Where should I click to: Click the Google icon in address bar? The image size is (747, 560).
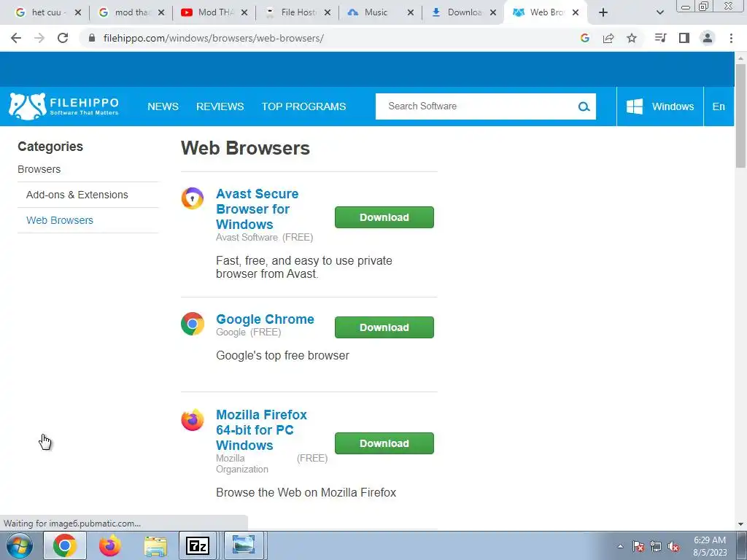(x=585, y=38)
